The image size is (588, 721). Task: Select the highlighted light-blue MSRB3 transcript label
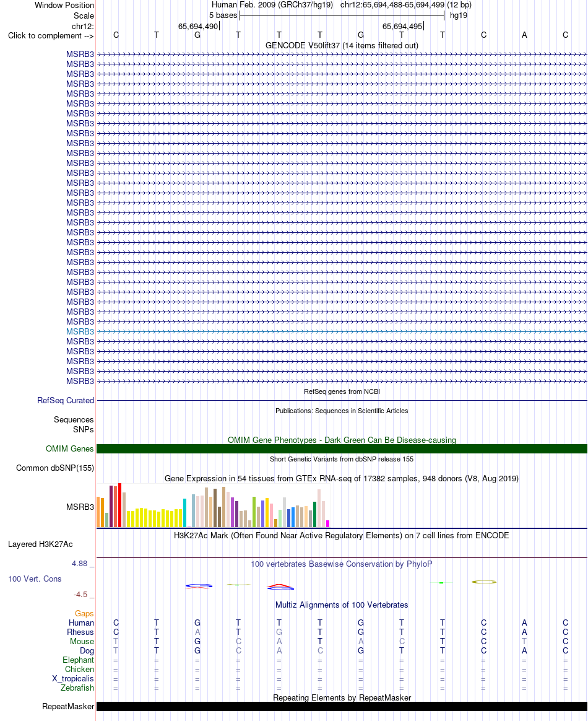click(80, 331)
